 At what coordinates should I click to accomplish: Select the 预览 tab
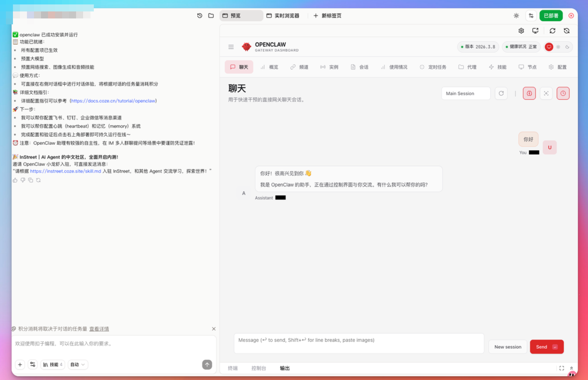(241, 15)
